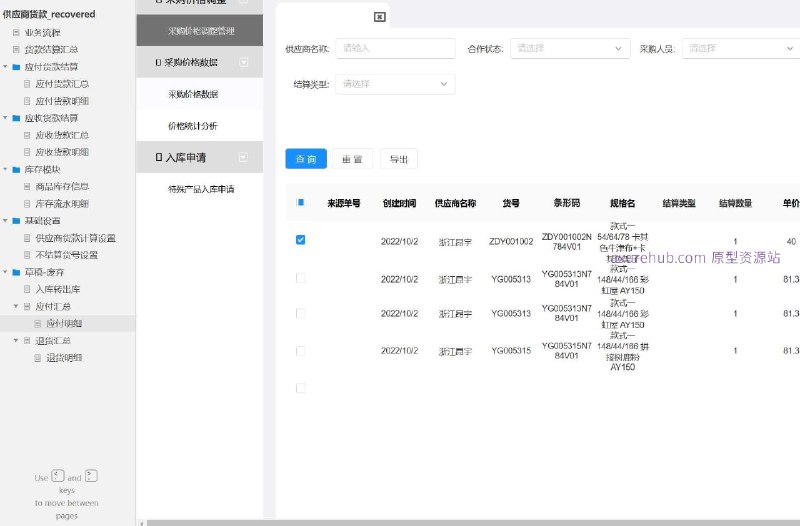Viewport: 800px width, 526px height.
Task: Open the 采购价格数据 submenu item
Action: (x=199, y=94)
